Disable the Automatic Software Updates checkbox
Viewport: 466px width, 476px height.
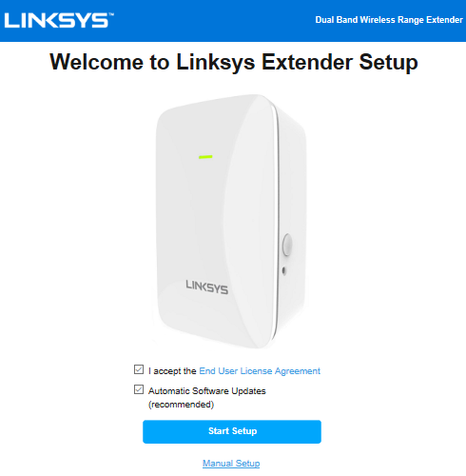click(139, 389)
